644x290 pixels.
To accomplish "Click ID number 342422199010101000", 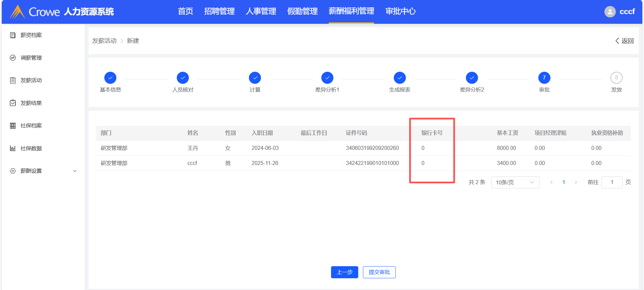I will coord(372,163).
